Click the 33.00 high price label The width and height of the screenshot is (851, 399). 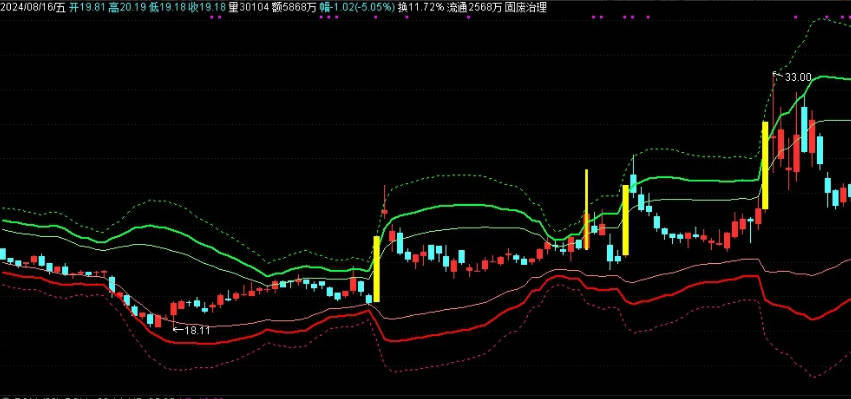pos(798,78)
